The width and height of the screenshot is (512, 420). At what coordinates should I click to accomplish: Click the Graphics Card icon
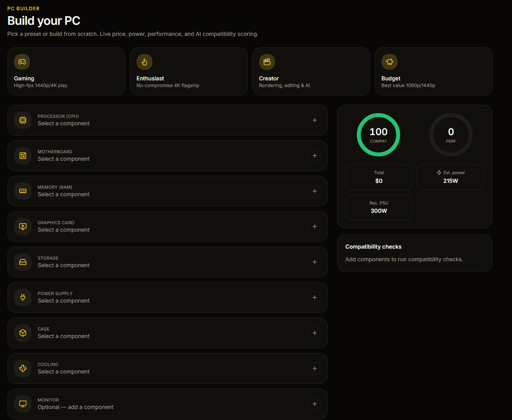(23, 227)
